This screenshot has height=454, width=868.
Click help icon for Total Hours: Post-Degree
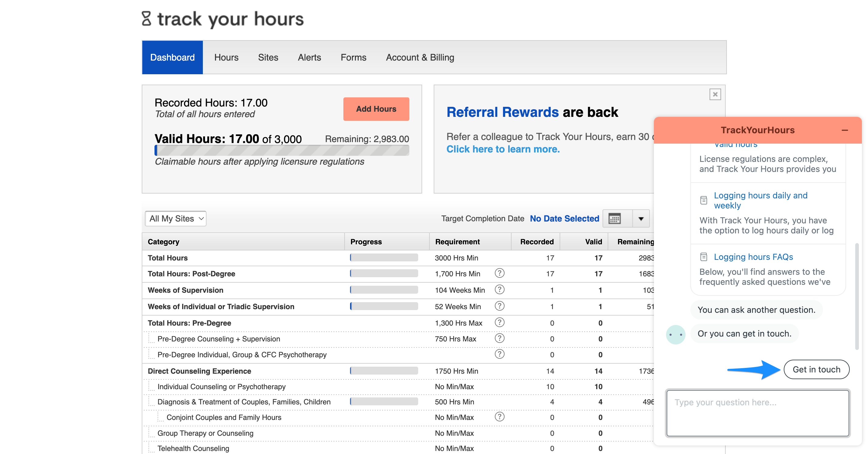click(x=499, y=273)
